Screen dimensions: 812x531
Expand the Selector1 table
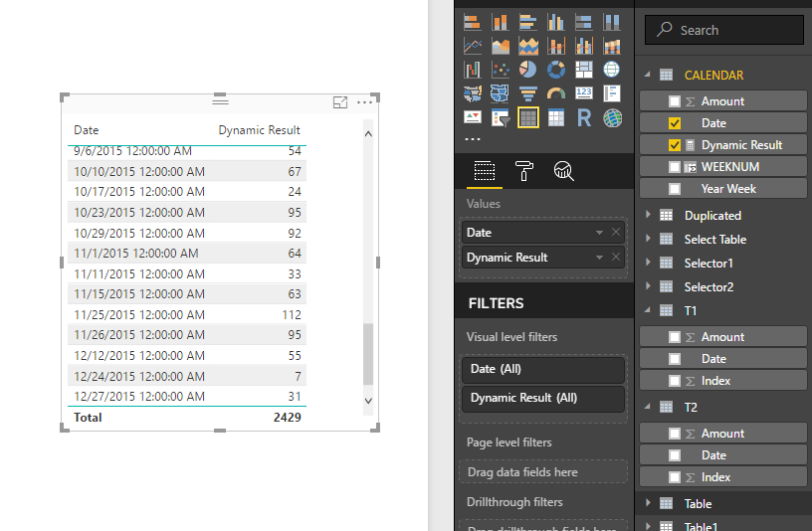coord(648,262)
